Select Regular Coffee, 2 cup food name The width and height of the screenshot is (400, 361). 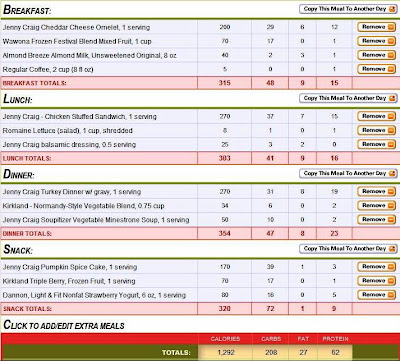tap(48, 70)
